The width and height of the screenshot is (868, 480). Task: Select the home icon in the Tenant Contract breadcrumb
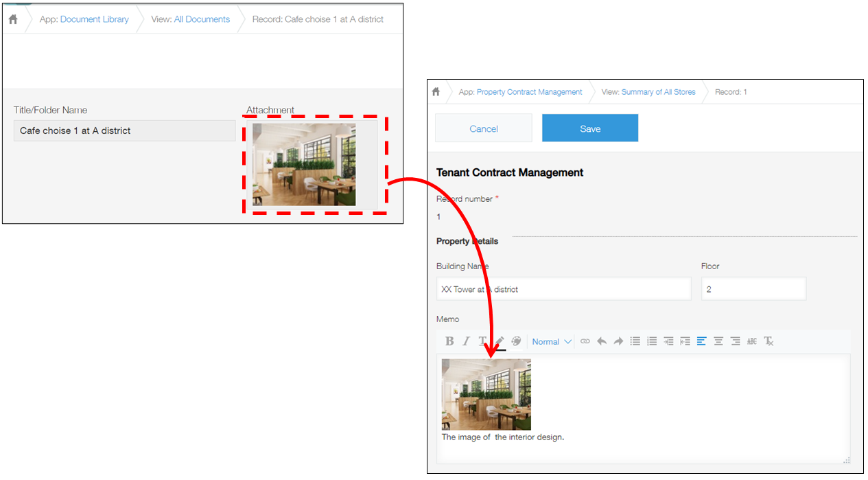click(436, 91)
